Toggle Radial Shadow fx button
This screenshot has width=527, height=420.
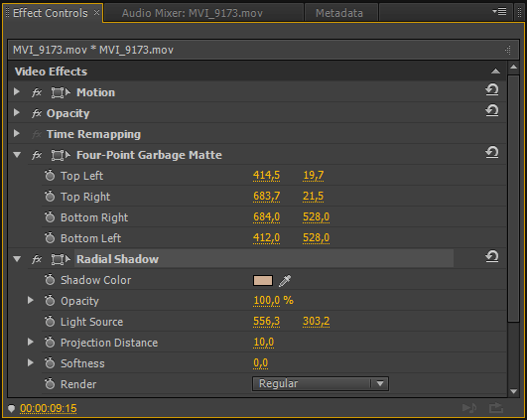[37, 259]
